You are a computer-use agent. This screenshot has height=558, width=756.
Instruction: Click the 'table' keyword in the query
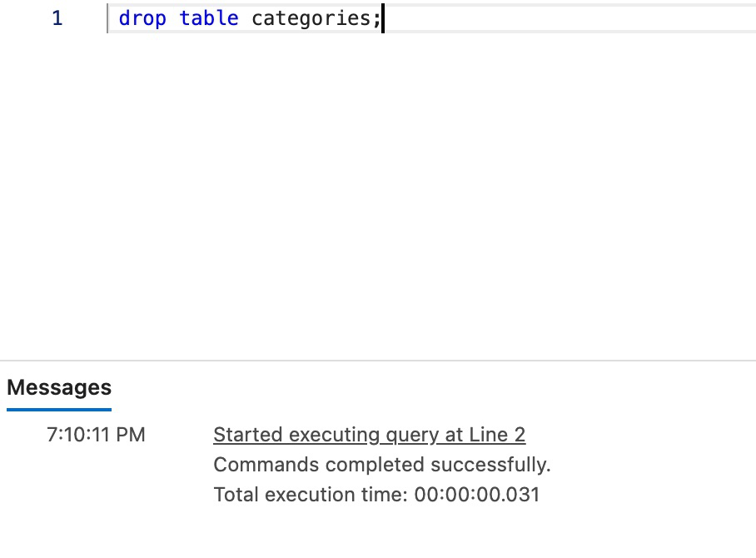click(x=209, y=18)
